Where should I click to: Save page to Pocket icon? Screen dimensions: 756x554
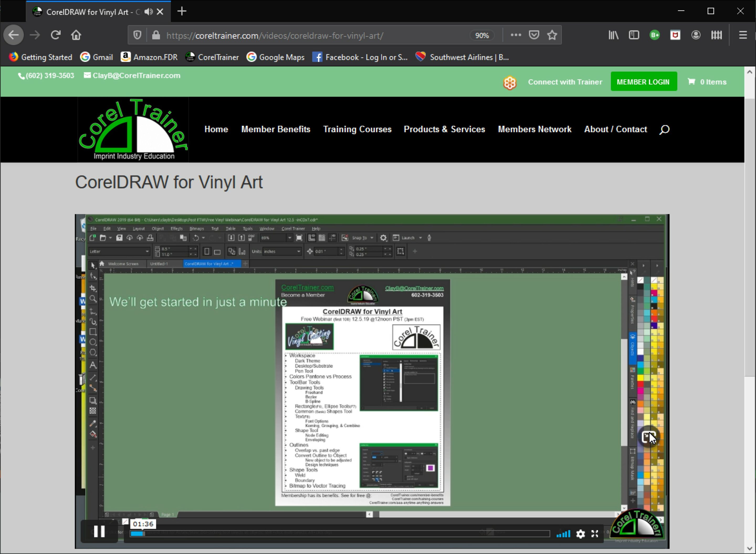click(x=534, y=35)
